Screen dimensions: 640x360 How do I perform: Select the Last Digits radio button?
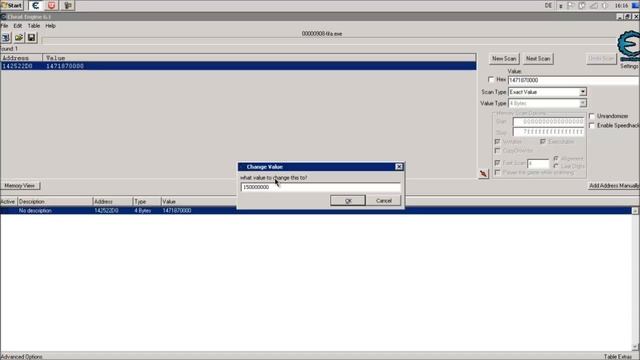(x=556, y=166)
